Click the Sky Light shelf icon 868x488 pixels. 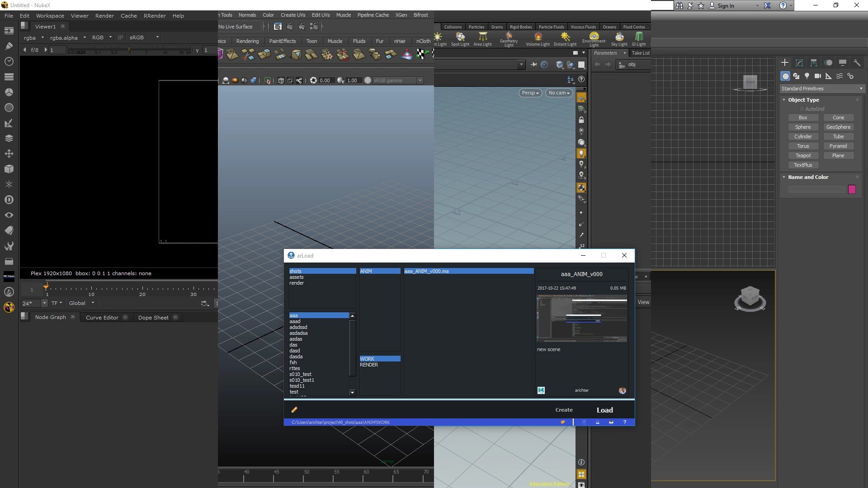point(619,39)
